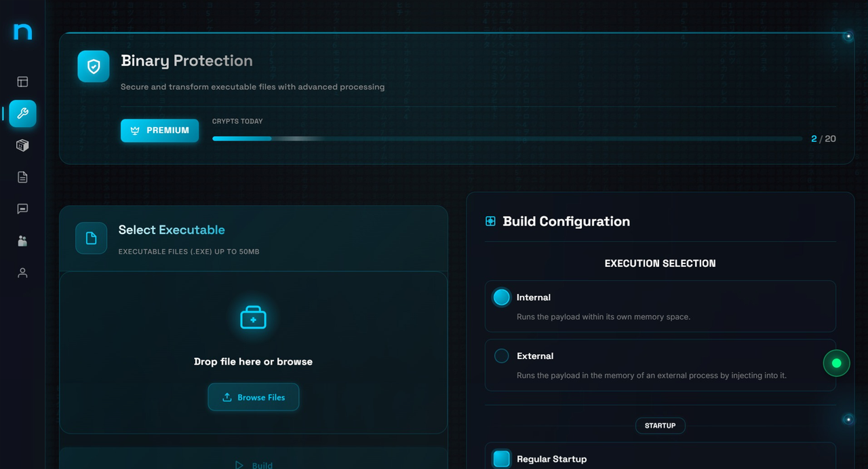Click the External option's injection description text
This screenshot has width=868, height=469.
pyautogui.click(x=652, y=375)
